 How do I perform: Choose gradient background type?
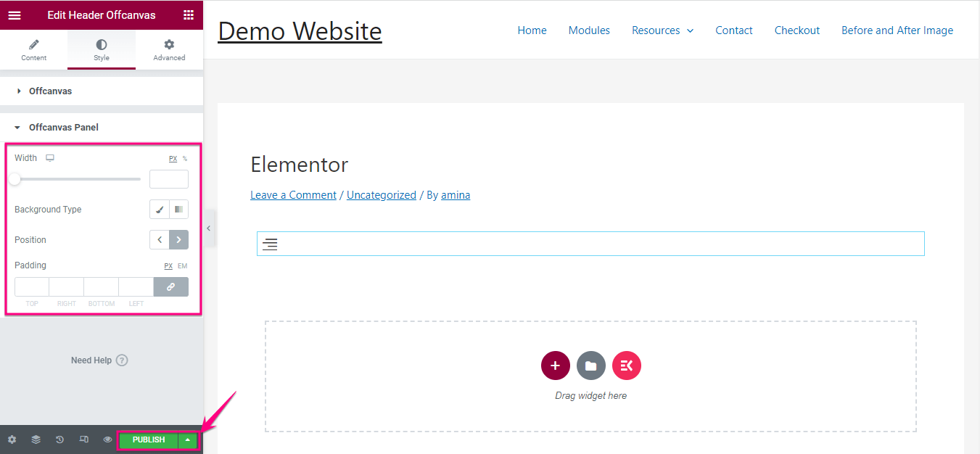pyautogui.click(x=178, y=210)
